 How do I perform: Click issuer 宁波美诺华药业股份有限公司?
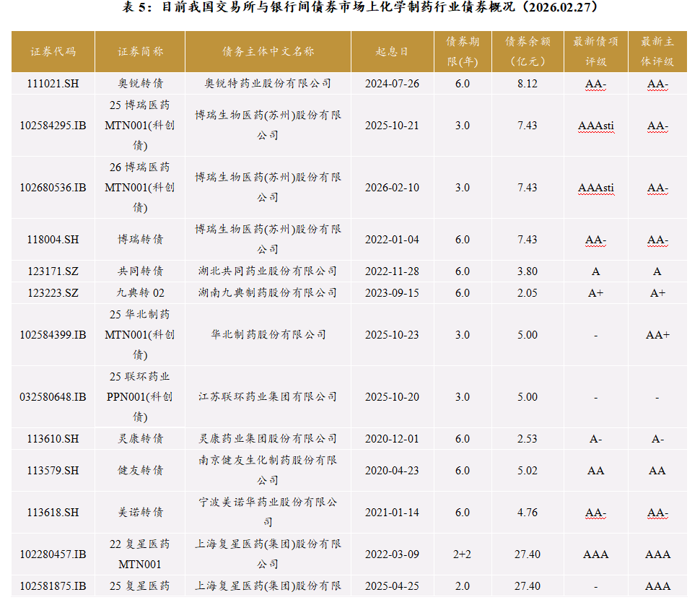pyautogui.click(x=268, y=513)
